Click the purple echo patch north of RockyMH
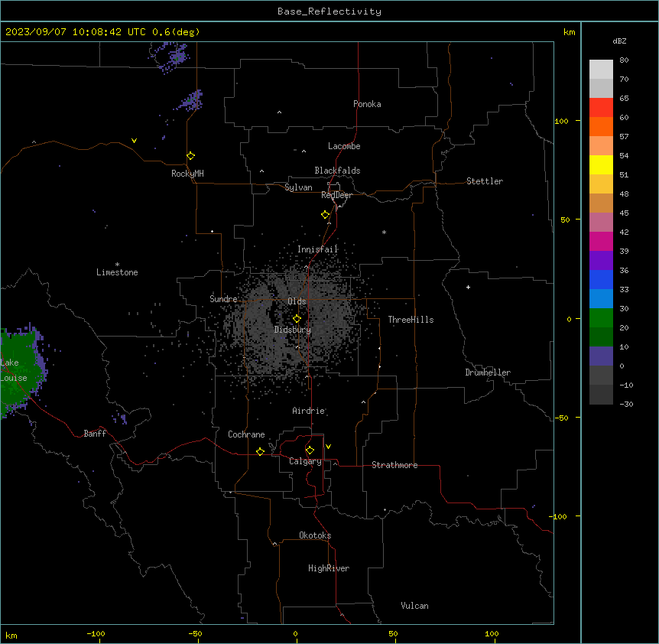 [193, 100]
